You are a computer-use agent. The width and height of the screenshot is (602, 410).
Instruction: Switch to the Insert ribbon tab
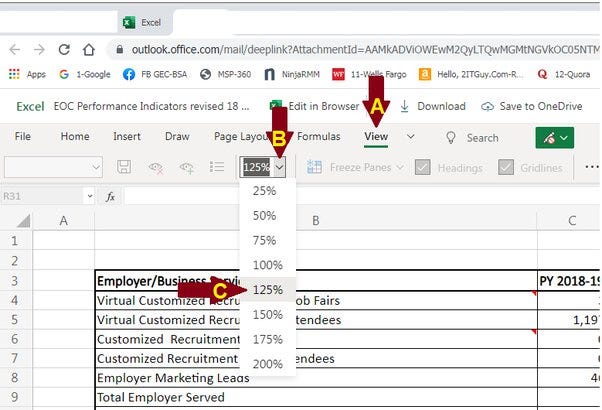pyautogui.click(x=127, y=136)
